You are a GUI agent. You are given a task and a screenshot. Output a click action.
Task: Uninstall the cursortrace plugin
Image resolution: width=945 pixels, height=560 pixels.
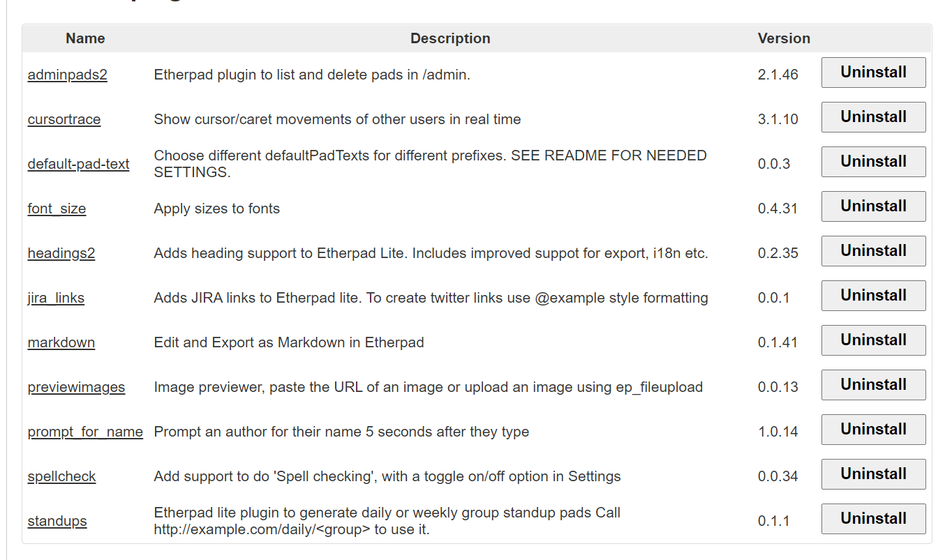873,116
